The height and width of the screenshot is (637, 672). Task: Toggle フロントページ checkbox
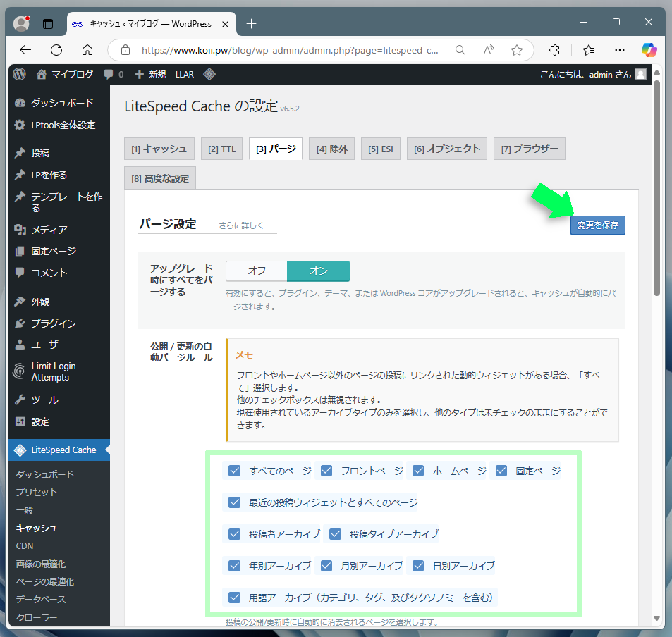pos(326,471)
